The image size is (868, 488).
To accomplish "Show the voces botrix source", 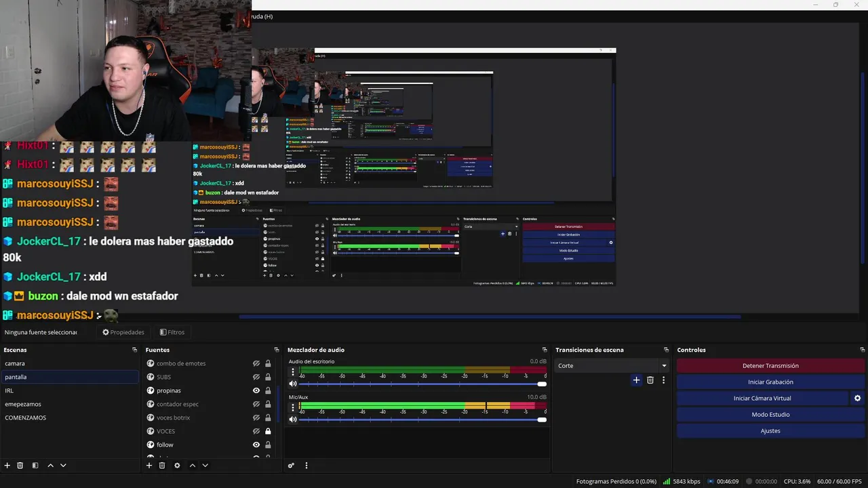I will pos(256,418).
